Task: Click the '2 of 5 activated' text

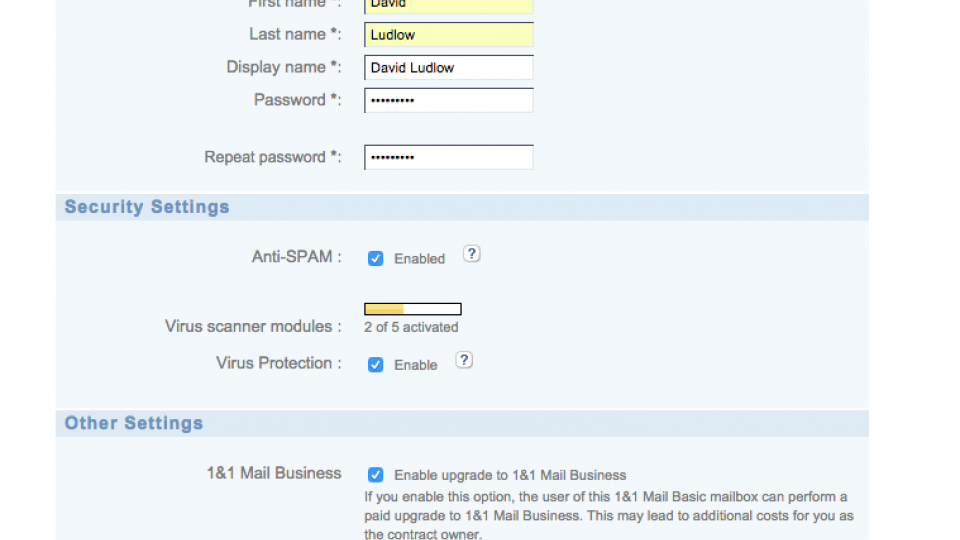Action: coord(411,327)
